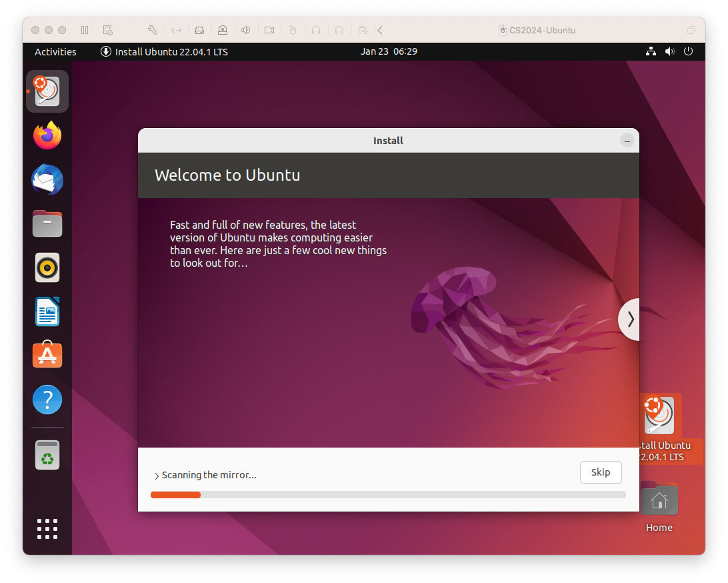Launch Firefox from the dock

47,135
